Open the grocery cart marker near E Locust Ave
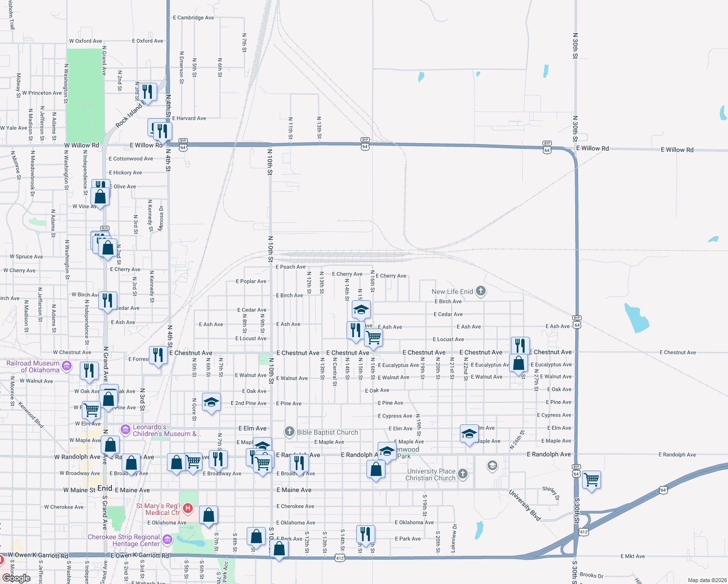Image resolution: width=728 pixels, height=584 pixels. (x=373, y=337)
